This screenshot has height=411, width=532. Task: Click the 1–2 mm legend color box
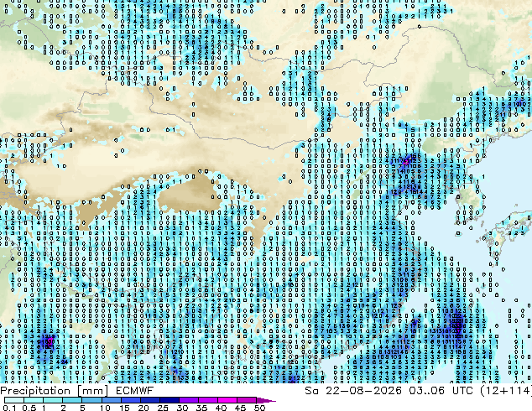coord(53,400)
